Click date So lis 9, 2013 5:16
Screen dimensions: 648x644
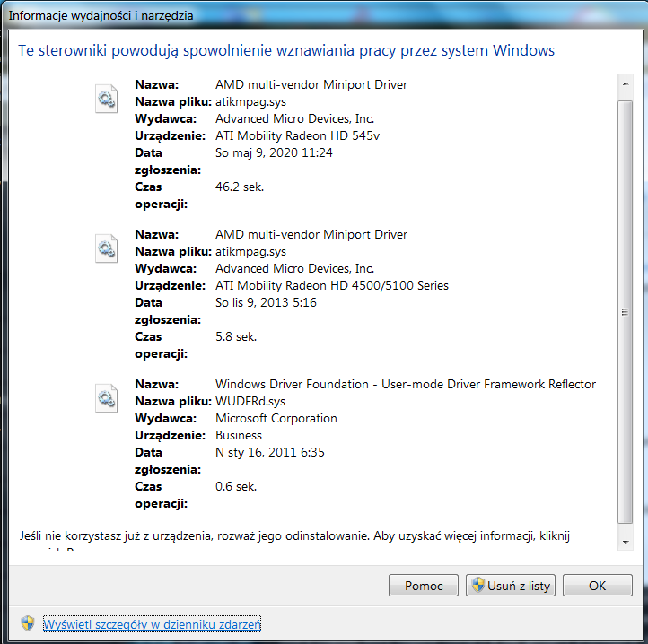pyautogui.click(x=266, y=302)
